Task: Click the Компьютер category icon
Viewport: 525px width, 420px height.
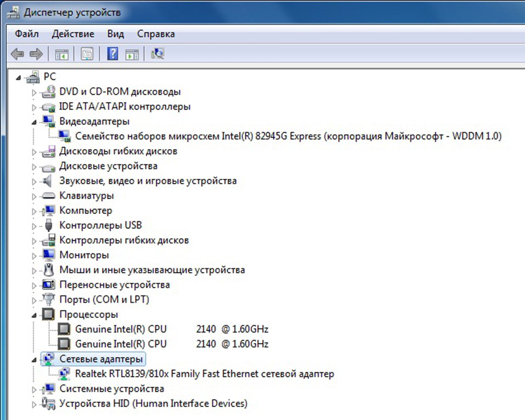Action: coord(49,210)
